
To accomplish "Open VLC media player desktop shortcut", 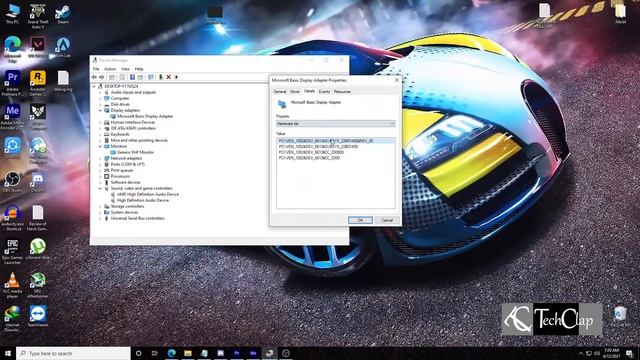I will click(x=13, y=286).
